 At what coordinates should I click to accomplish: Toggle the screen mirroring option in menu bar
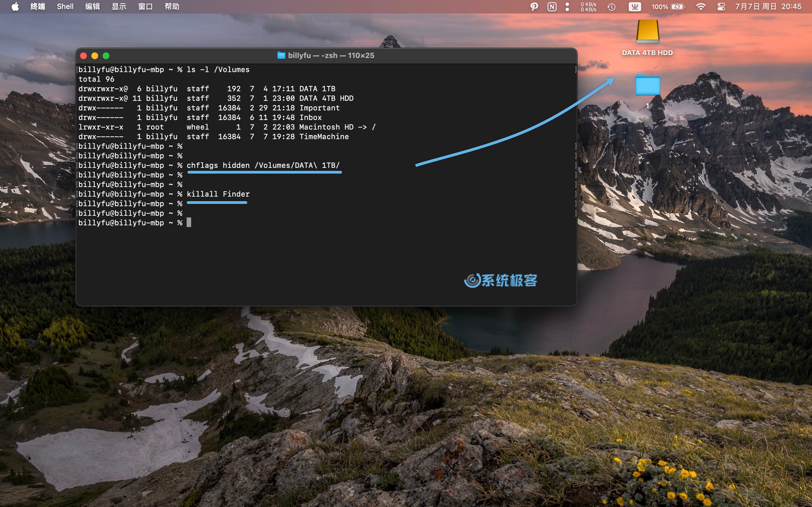[722, 7]
